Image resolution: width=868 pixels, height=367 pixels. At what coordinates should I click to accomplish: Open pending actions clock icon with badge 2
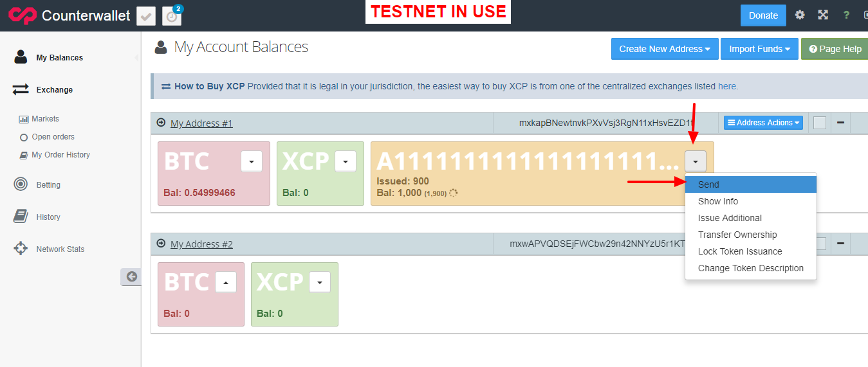coord(172,16)
